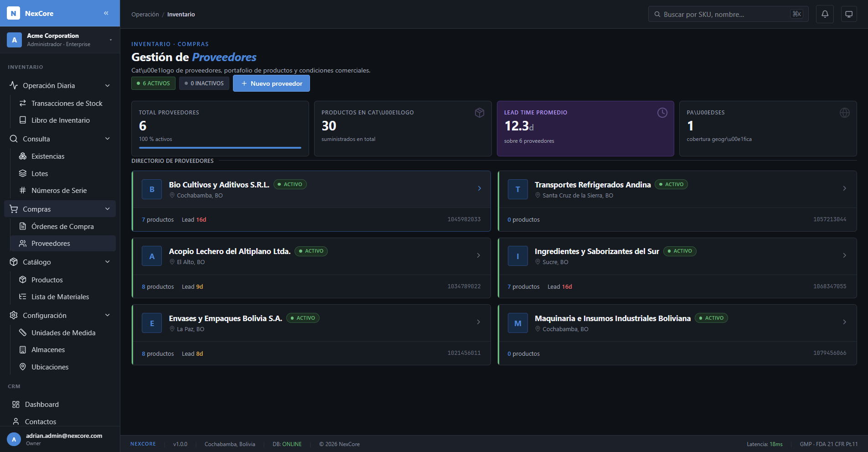
Task: Go to Transacciones de Stock
Action: point(63,103)
